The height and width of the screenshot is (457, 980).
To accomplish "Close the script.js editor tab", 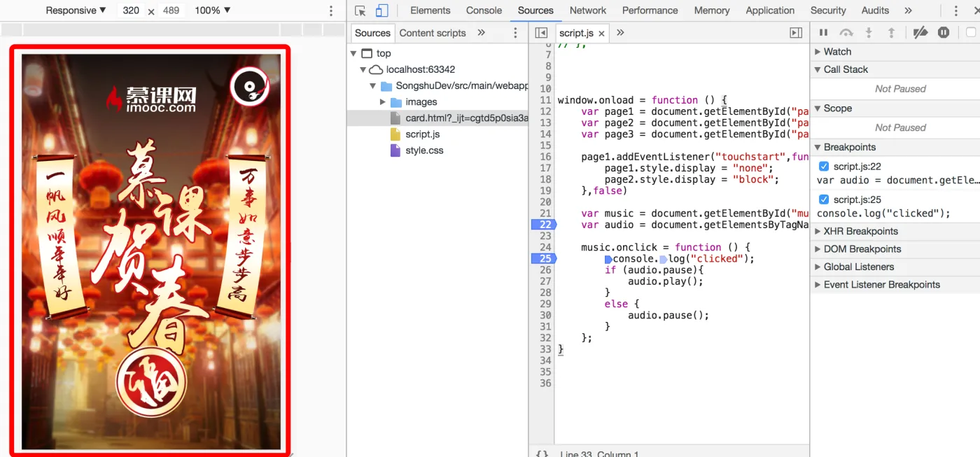I will coord(601,33).
